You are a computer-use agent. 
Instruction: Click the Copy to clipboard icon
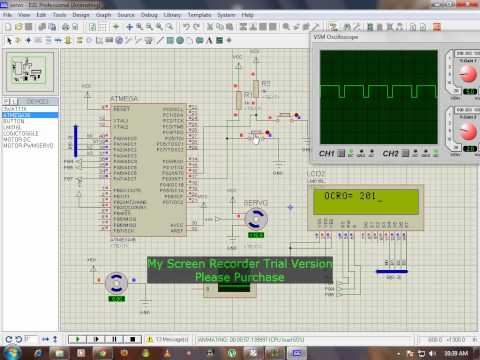pyautogui.click(x=220, y=27)
